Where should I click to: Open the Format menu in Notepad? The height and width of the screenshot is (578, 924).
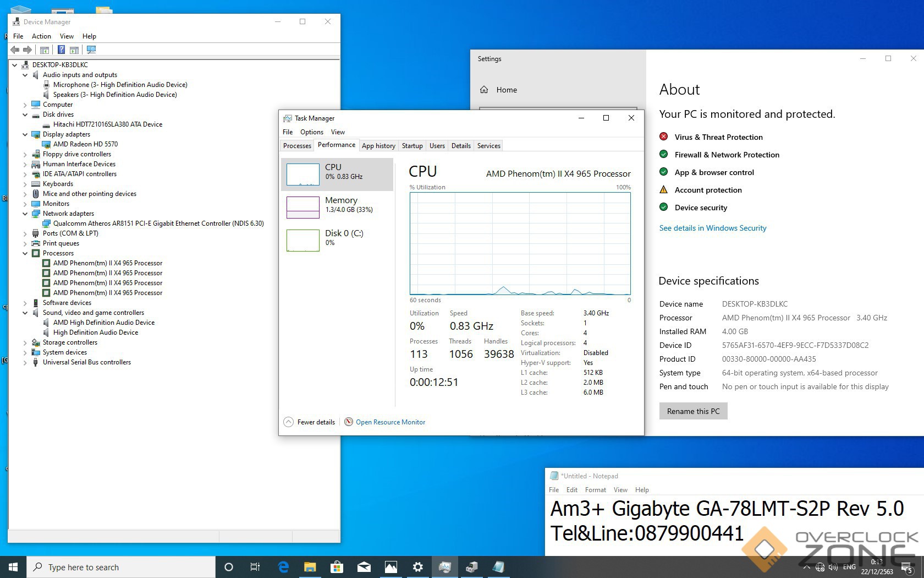click(x=596, y=489)
